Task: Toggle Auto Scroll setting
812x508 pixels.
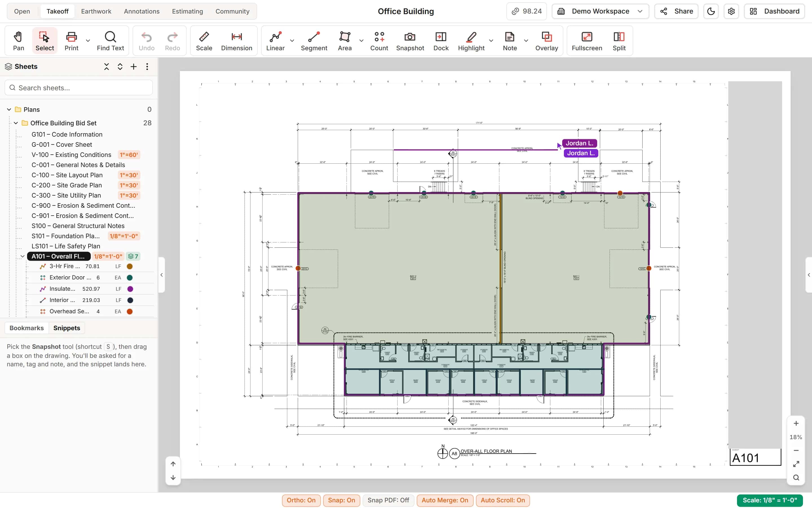Action: 503,500
